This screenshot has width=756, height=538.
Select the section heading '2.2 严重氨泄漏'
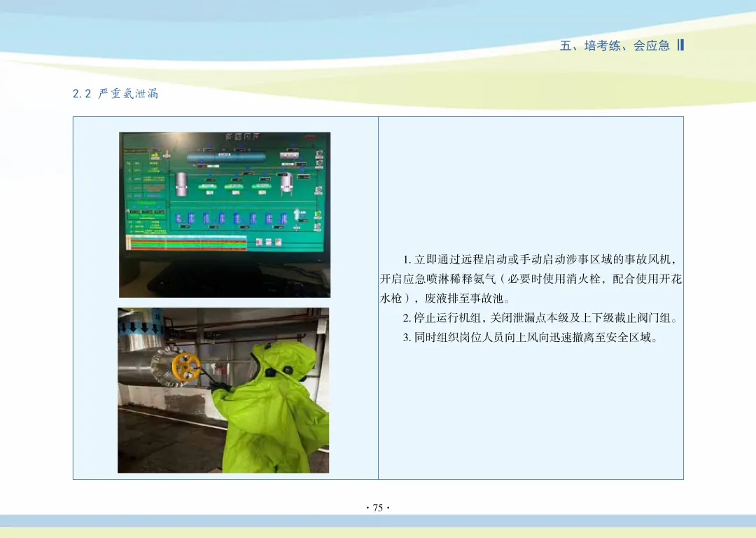point(115,94)
